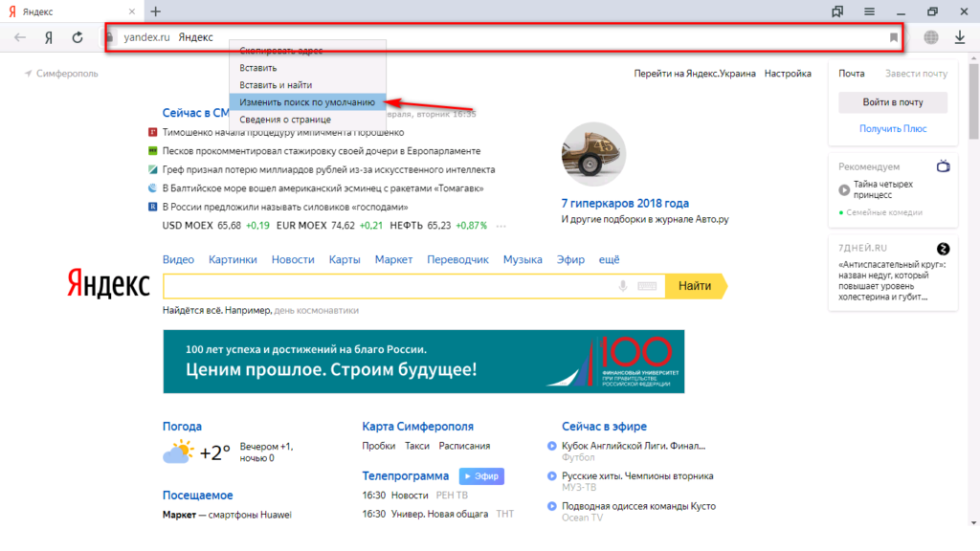The width and height of the screenshot is (980, 551).
Task: Click the Симферополь location arrow icon
Action: pos(28,74)
